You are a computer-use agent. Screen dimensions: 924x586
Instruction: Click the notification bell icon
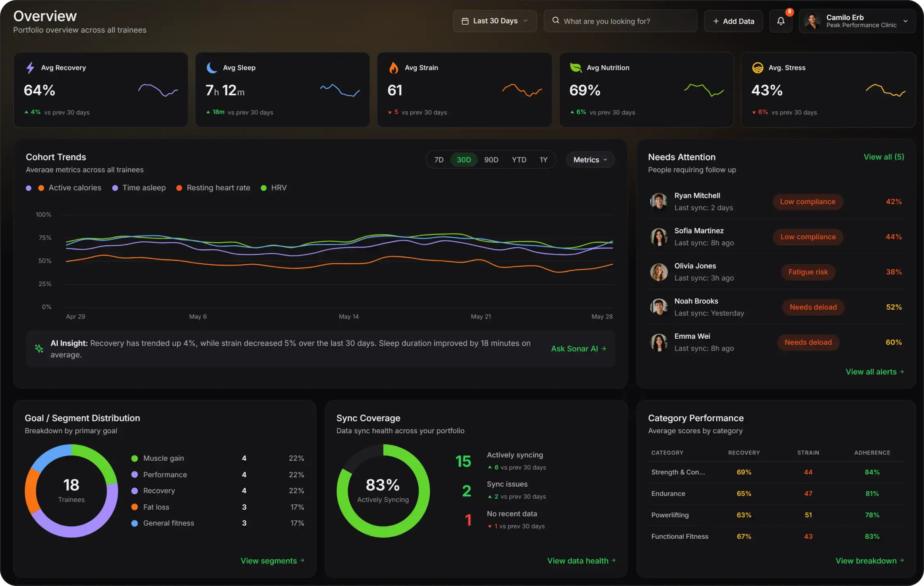click(x=781, y=21)
